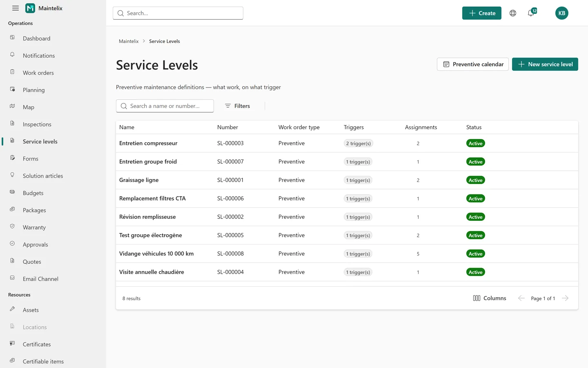Click the Create button
Viewport: 588px width, 368px height.
pos(482,13)
